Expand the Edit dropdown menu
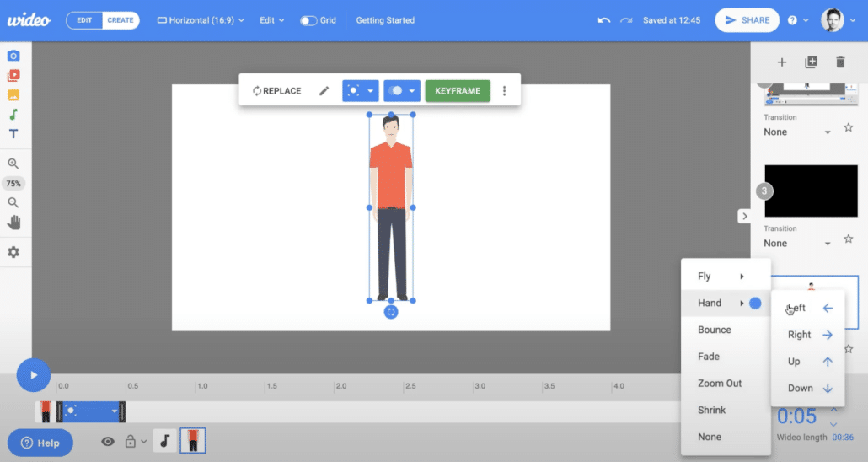Viewport: 868px width, 462px height. click(x=272, y=20)
